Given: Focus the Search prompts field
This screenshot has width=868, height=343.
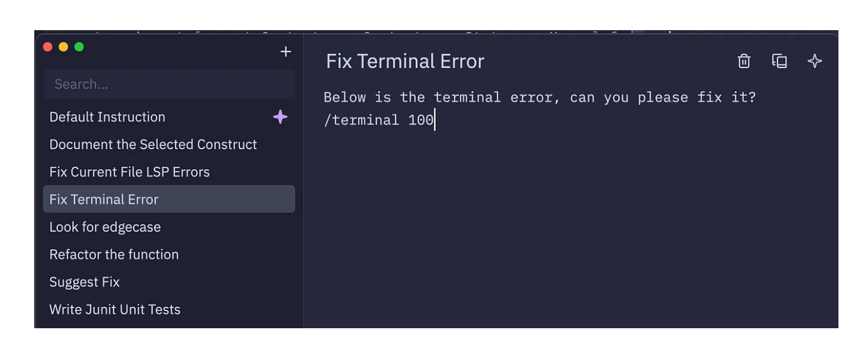Looking at the screenshot, I should pos(169,84).
